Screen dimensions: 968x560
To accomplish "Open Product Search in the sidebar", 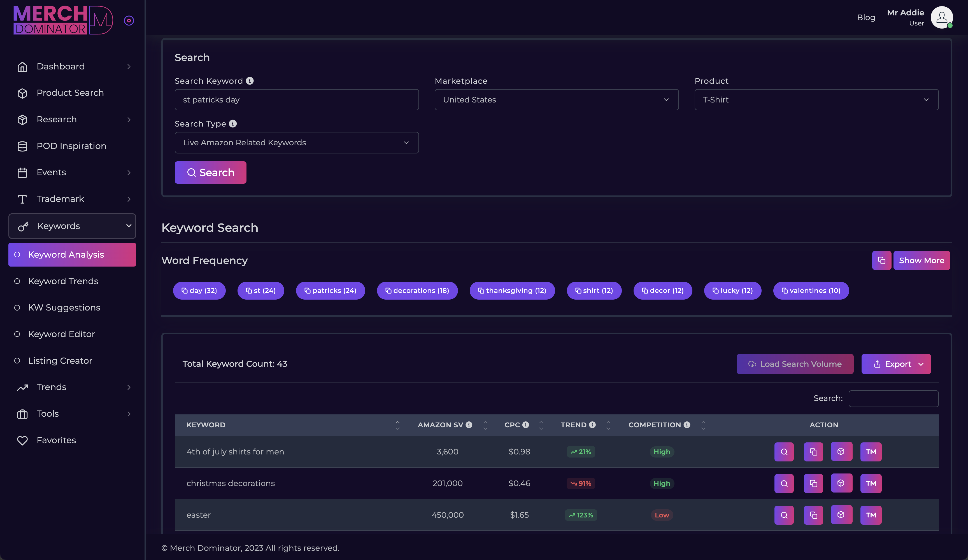I will point(70,93).
